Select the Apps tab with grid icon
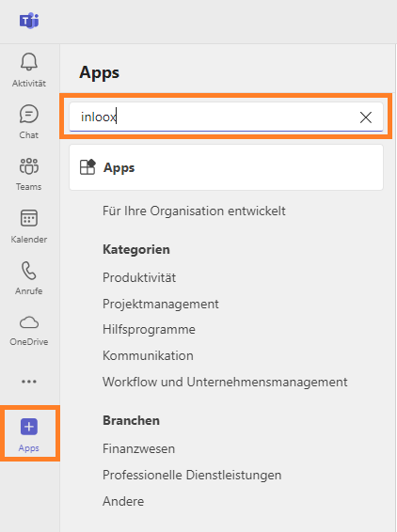This screenshot has height=532, width=397. (226, 167)
